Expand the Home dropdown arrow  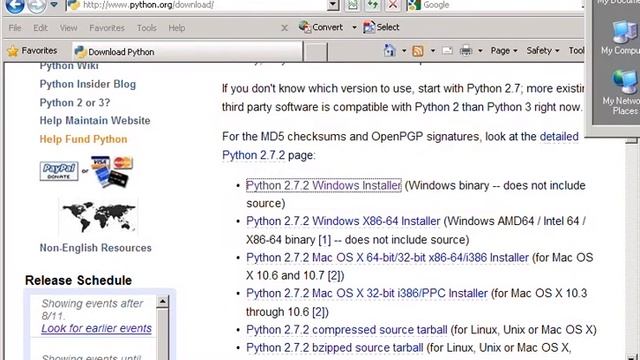[x=404, y=51]
